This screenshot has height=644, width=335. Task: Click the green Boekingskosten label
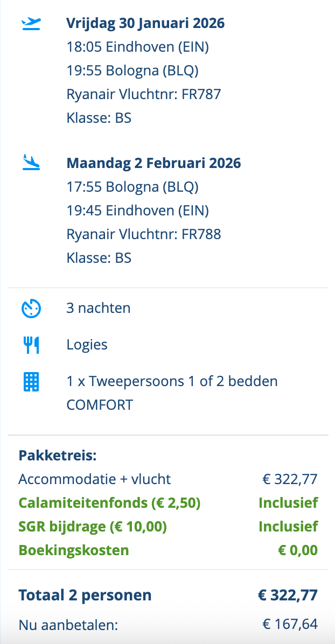[74, 550]
